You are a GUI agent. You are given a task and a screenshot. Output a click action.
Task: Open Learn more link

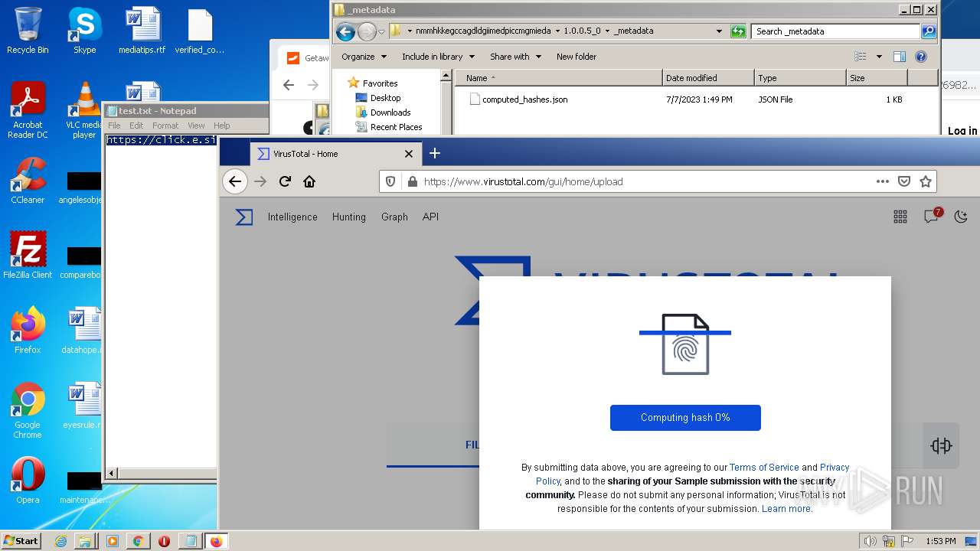(786, 509)
